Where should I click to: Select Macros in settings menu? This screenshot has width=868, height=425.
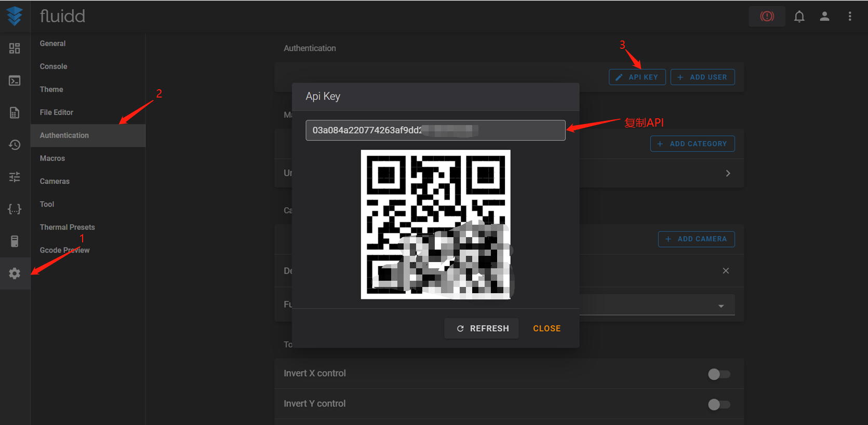[x=52, y=158]
